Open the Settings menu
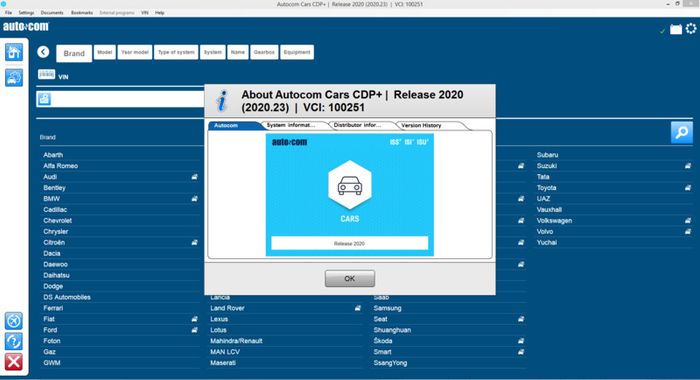This screenshot has height=380, width=700. [x=26, y=13]
